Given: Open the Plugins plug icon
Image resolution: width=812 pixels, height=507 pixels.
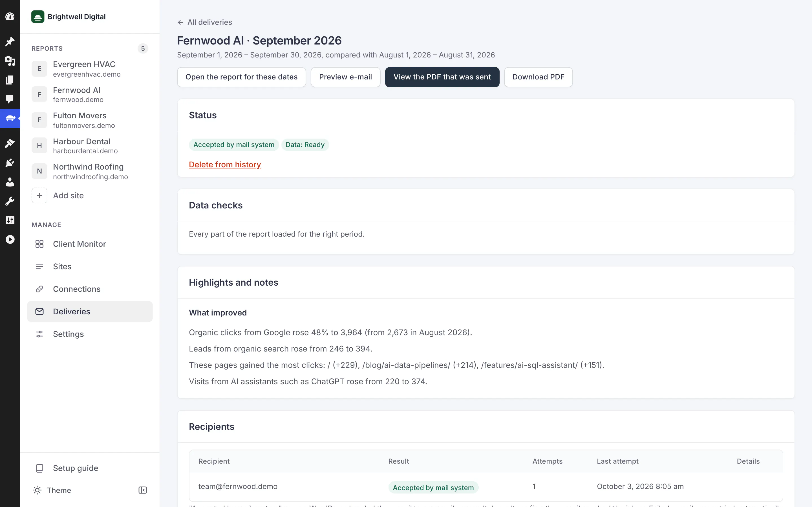Looking at the screenshot, I should [x=10, y=163].
